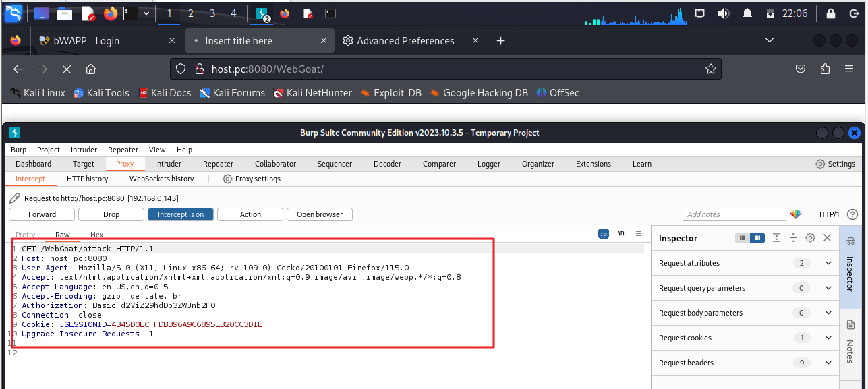Bookmark this page with the star icon
Screen dimensions: 868x389
point(710,69)
